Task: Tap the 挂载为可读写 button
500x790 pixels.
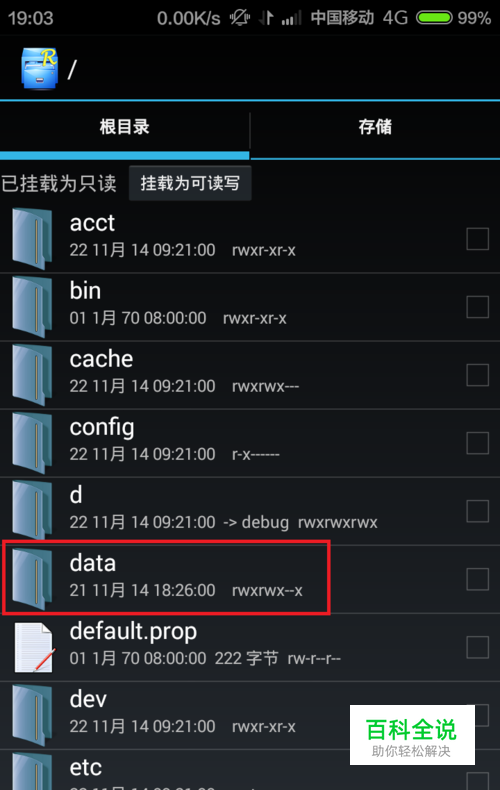Action: [x=190, y=183]
